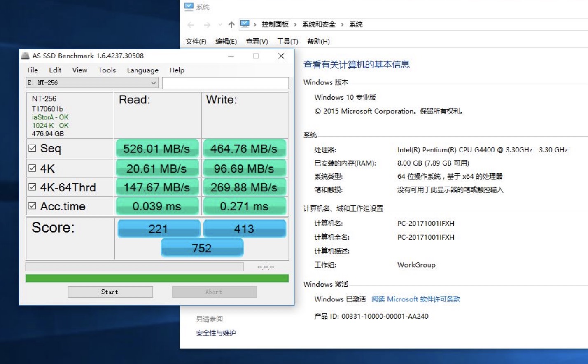
Task: Click iaStorA - OK driver text
Action: [50, 117]
